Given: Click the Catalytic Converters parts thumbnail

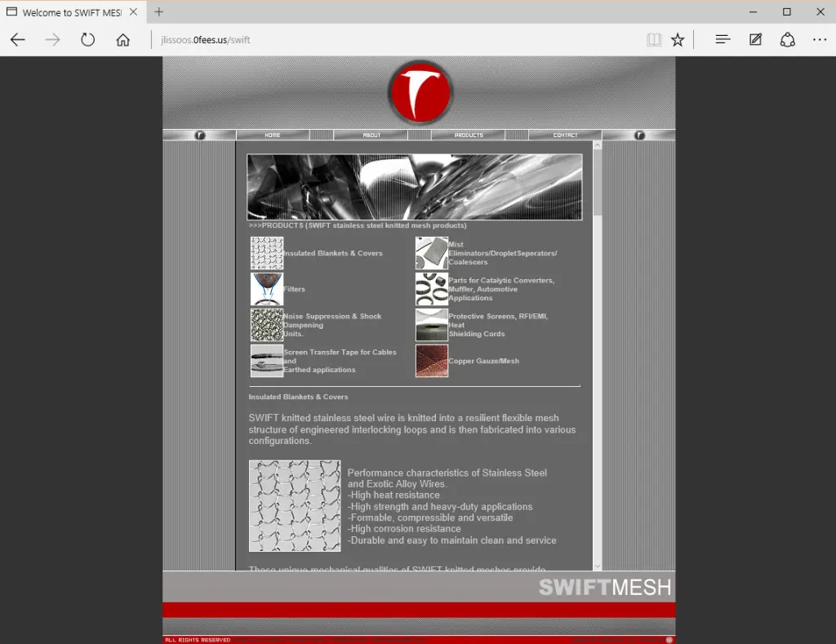Looking at the screenshot, I should 432,289.
